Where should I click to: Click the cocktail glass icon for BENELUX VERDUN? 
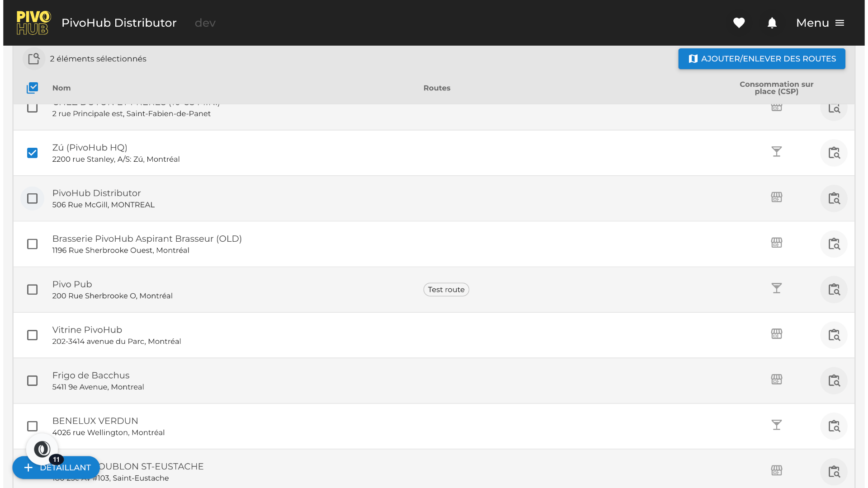tap(776, 425)
